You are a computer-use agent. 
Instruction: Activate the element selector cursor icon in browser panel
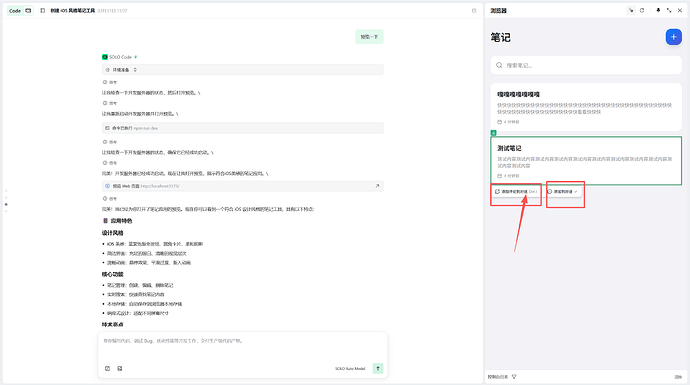pyautogui.click(x=631, y=11)
